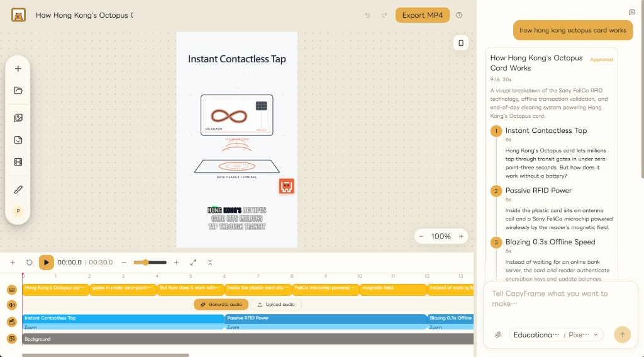Select Zoom effect under Instant Contactless Tap
644x357 pixels.
point(123,327)
